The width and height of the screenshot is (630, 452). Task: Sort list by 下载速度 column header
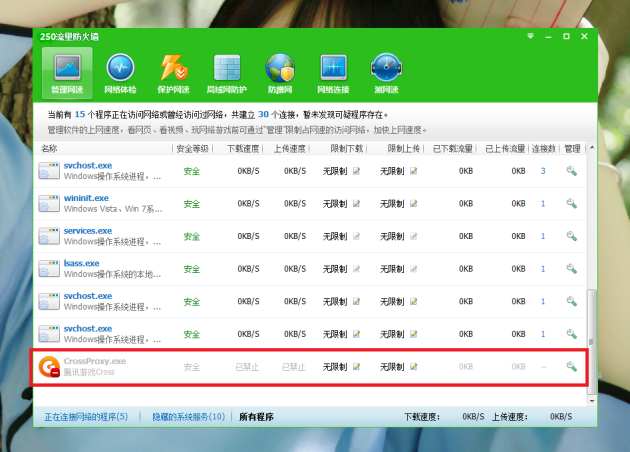point(243,149)
